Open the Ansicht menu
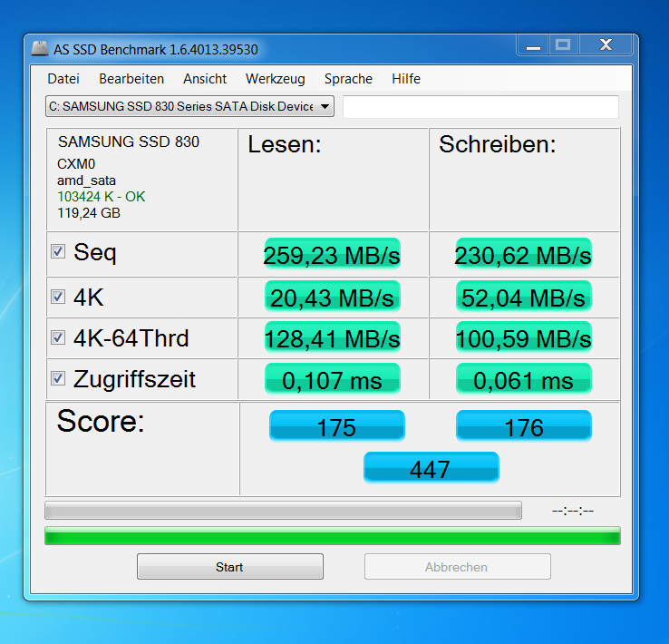The image size is (669, 644). tap(205, 79)
